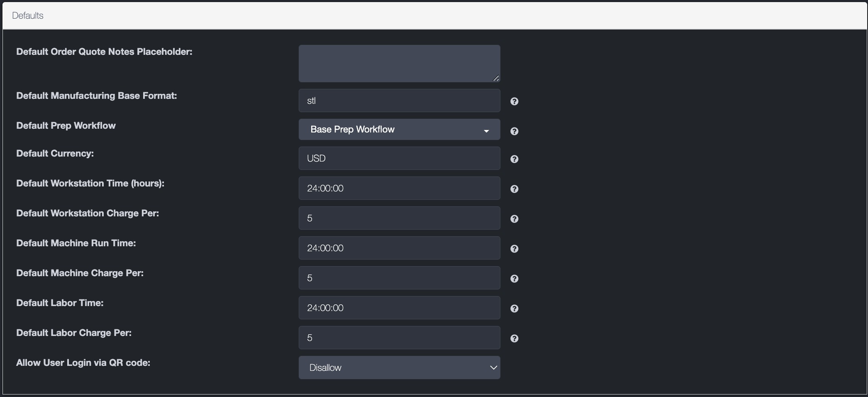Image resolution: width=868 pixels, height=397 pixels.
Task: Click the Default Machine Charge Per input
Action: (x=399, y=278)
